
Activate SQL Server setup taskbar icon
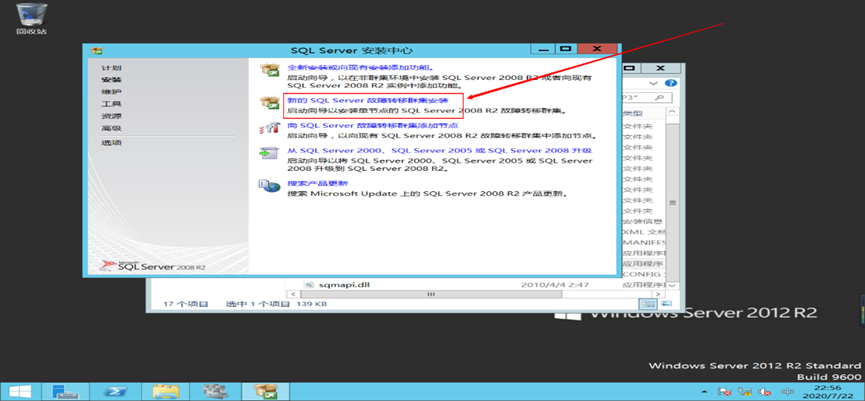click(265, 392)
